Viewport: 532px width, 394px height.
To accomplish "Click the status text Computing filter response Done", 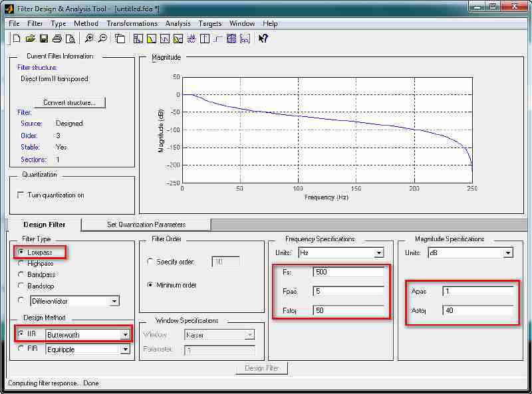I will click(x=53, y=383).
